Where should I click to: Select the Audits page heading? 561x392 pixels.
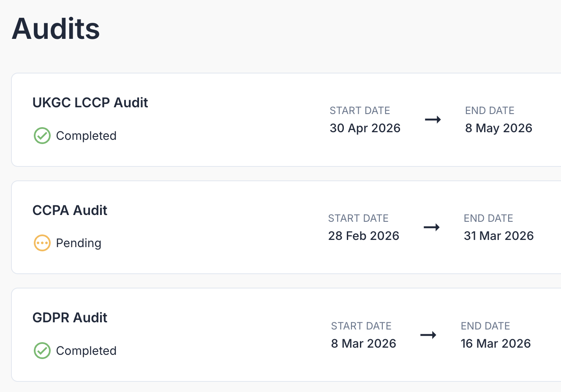coord(56,29)
